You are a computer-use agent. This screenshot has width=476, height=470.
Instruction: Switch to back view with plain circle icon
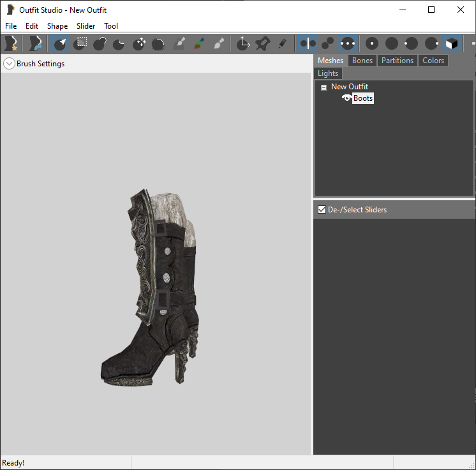click(392, 44)
